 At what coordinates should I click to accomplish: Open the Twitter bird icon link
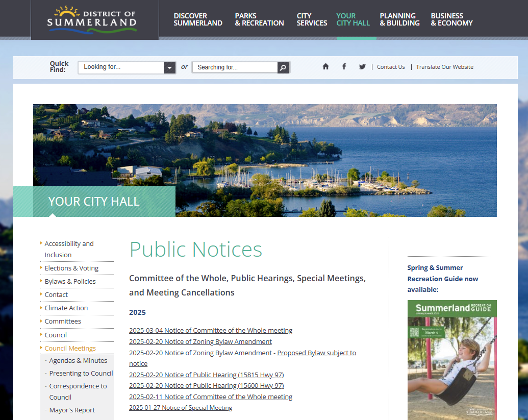[x=362, y=67]
